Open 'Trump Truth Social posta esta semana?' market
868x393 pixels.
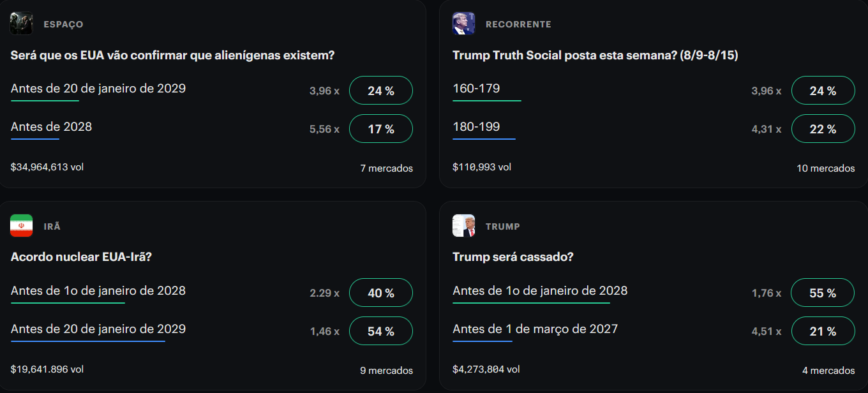(x=595, y=56)
